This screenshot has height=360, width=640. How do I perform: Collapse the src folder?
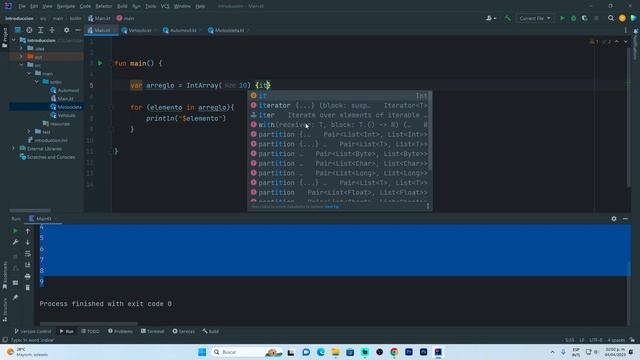[22, 65]
